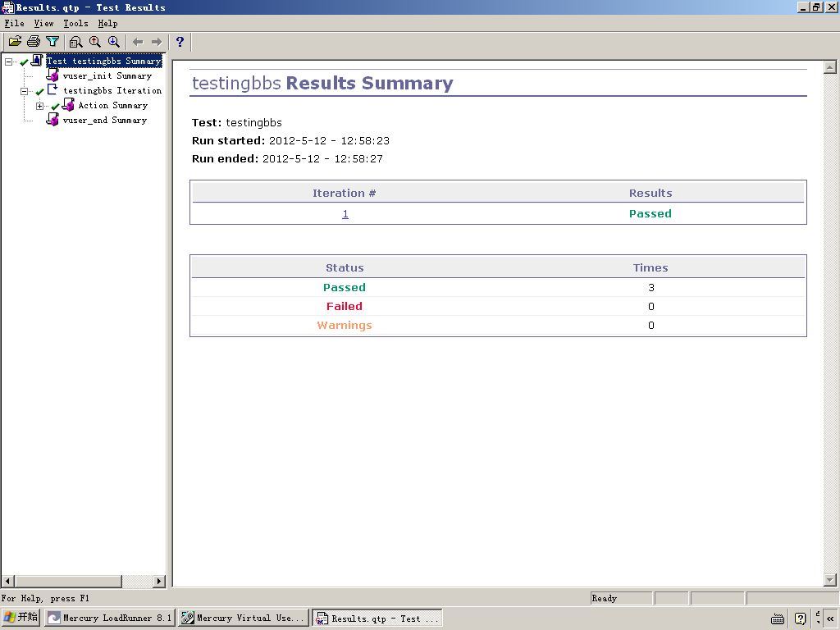The height and width of the screenshot is (630, 840).
Task: Click the help icon in the system tray
Action: pos(801,619)
